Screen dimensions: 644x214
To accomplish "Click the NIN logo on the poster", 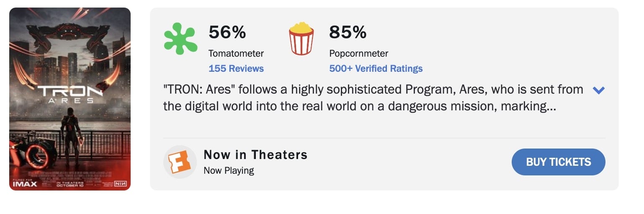I will coord(120,183).
